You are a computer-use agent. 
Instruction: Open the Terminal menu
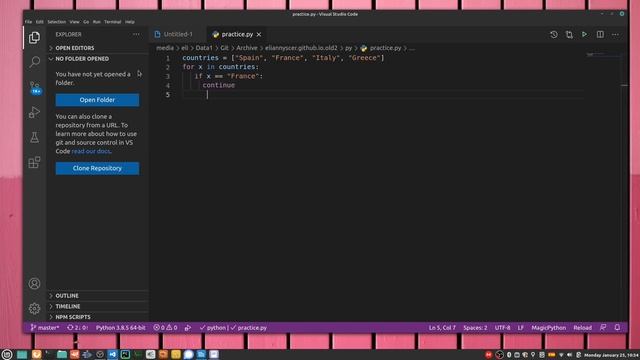(113, 22)
